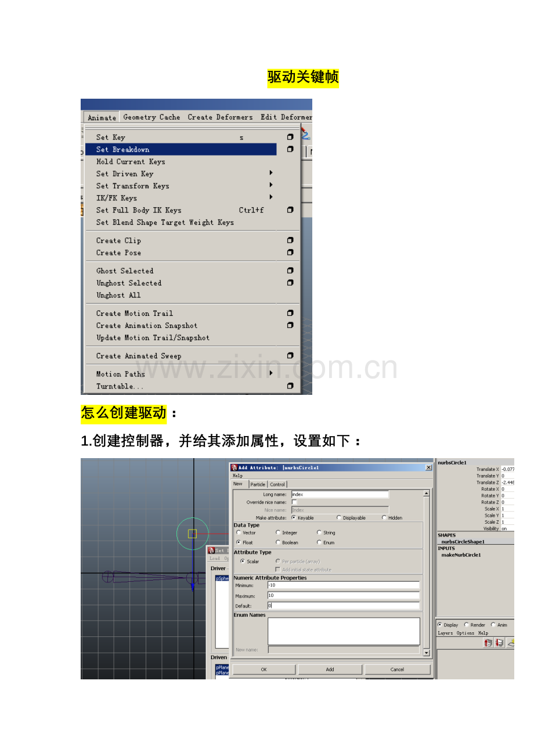Switch to the Particle tab
Screen dimensions: 534x756
(x=258, y=484)
